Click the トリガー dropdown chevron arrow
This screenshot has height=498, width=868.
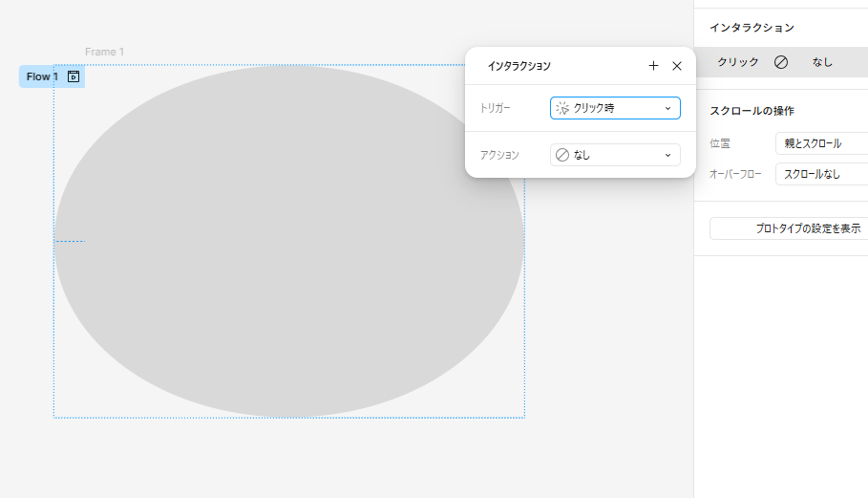(x=667, y=109)
